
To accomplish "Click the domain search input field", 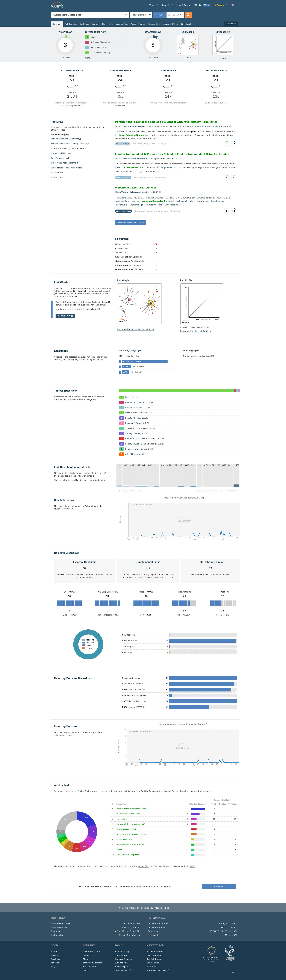I will 87,15.
